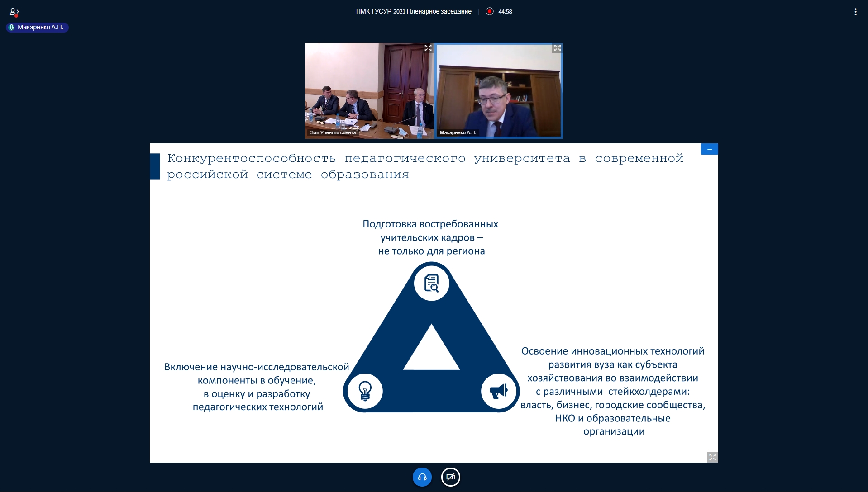The image size is (868, 492).
Task: Open the Макаренко А.Н. webcam name label
Action: coord(458,132)
